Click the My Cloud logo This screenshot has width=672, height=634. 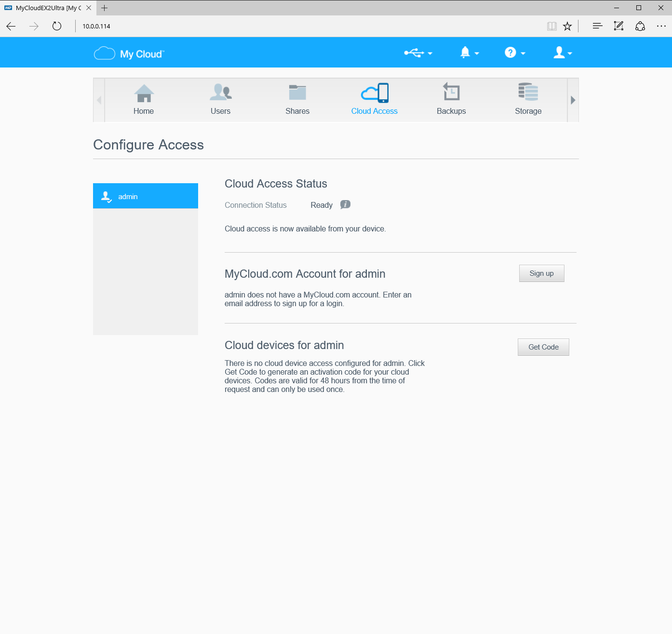click(129, 54)
